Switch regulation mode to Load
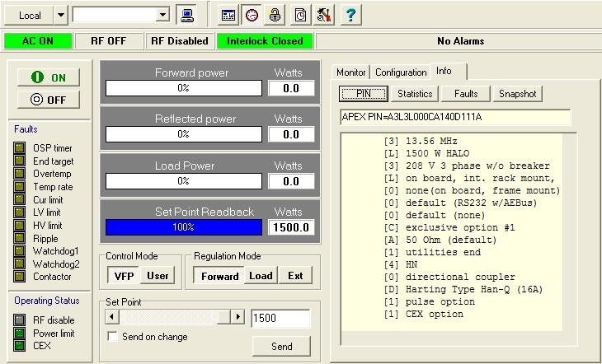 261,276
